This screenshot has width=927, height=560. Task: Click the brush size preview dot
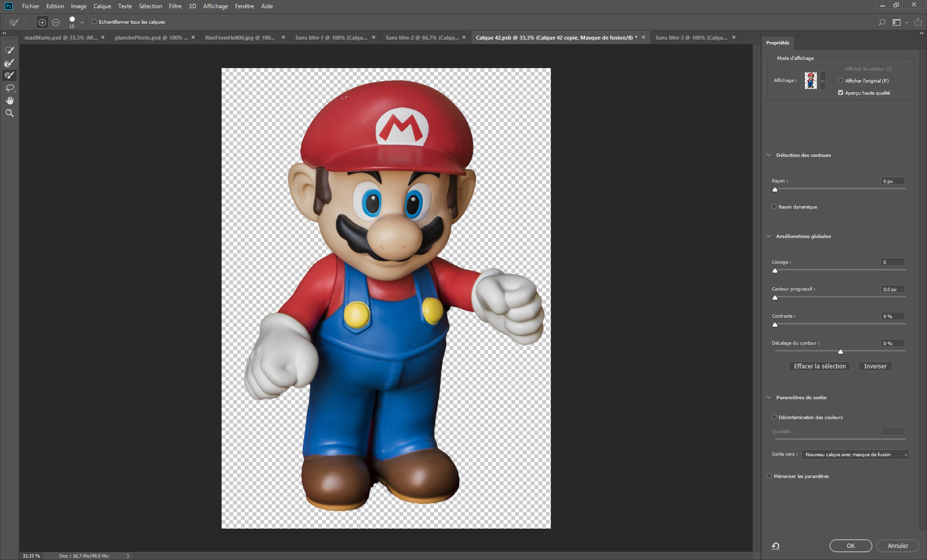tap(72, 20)
